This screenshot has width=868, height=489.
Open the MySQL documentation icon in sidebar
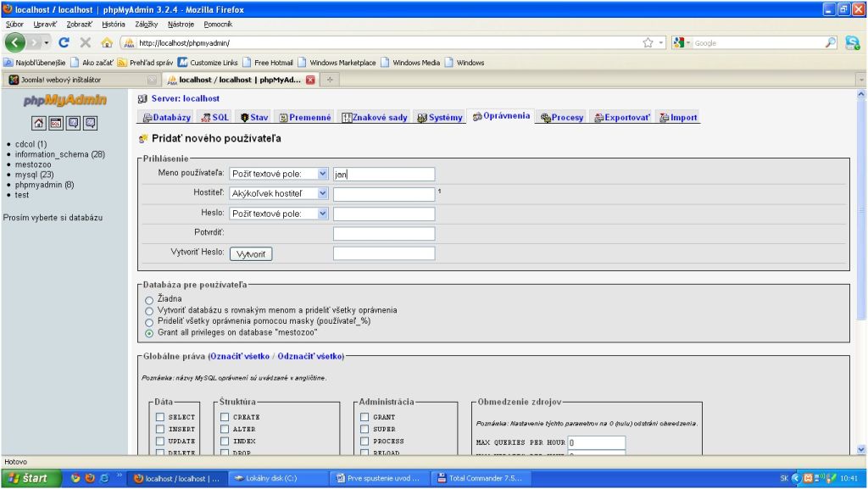90,123
